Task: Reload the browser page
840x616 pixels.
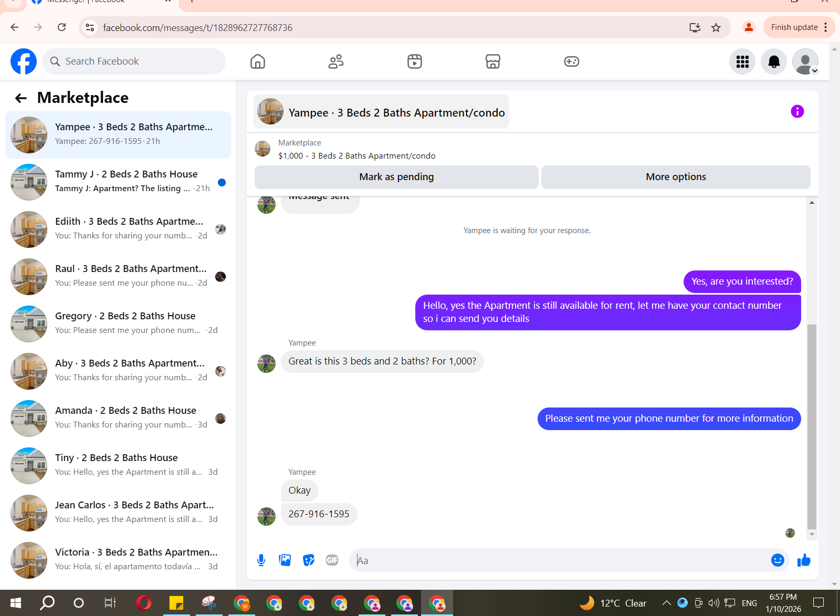Action: pyautogui.click(x=62, y=27)
